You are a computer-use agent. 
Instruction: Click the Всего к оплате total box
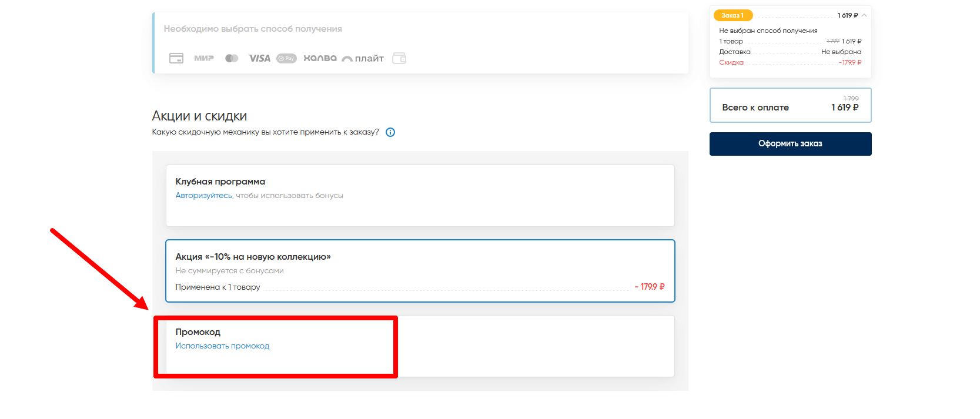790,105
